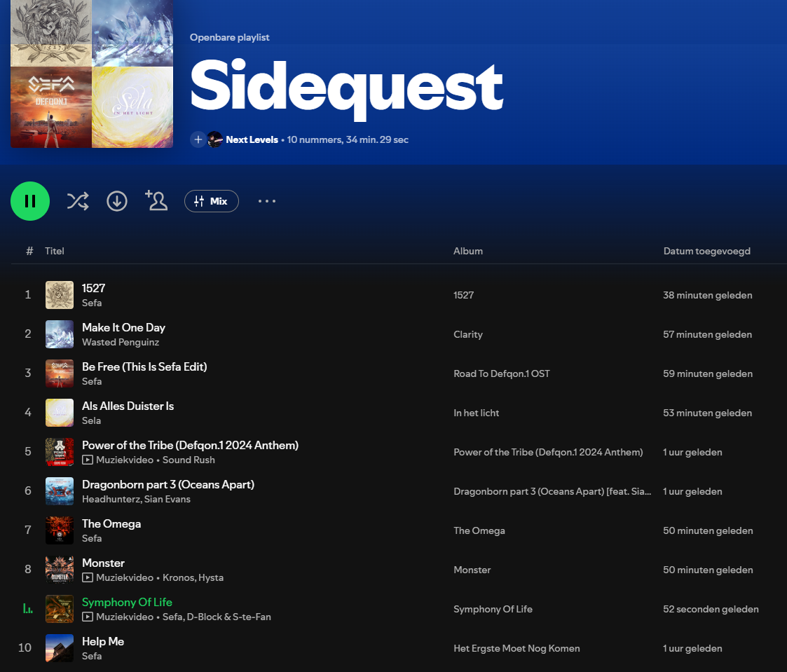This screenshot has width=787, height=672.
Task: Select the track The Omega
Action: coord(111,524)
